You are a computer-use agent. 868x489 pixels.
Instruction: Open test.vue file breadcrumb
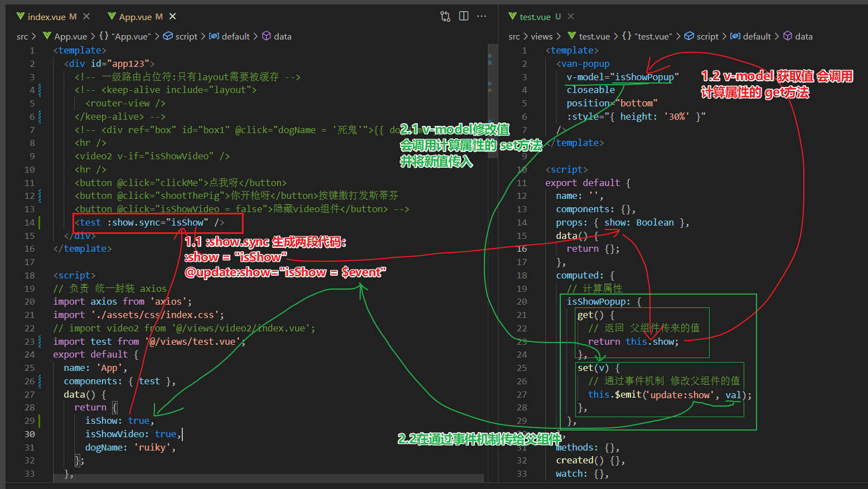coord(589,36)
